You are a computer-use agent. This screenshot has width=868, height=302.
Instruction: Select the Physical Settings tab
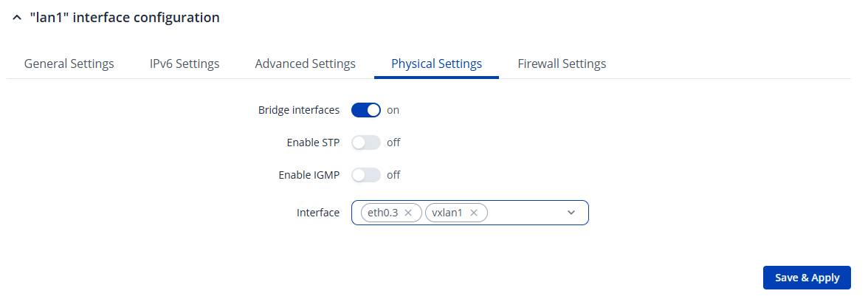coord(436,64)
